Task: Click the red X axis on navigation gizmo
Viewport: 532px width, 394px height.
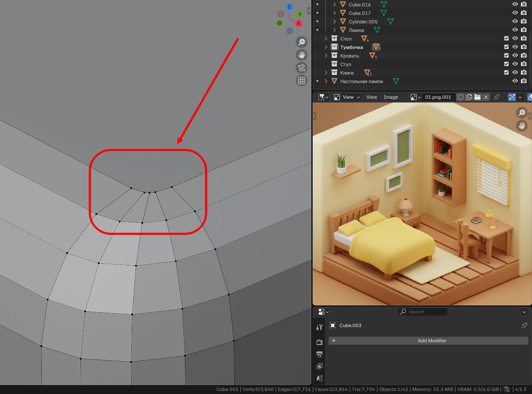Action: tap(299, 23)
